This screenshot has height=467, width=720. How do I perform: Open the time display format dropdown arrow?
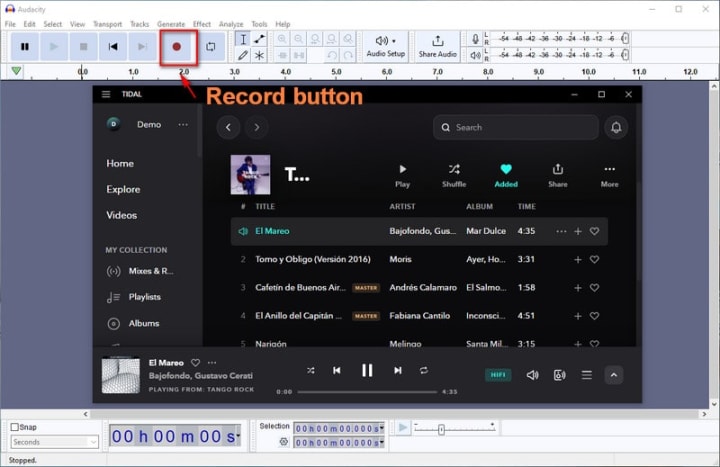pyautogui.click(x=238, y=436)
